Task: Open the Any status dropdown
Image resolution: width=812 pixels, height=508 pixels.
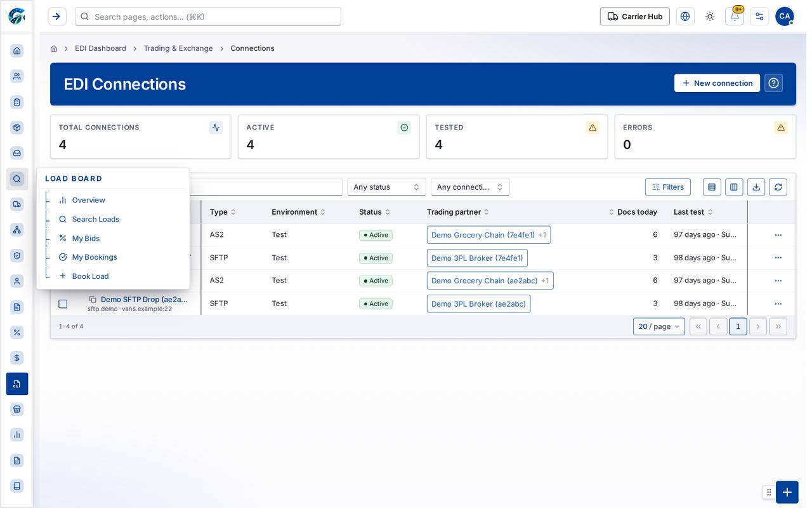Action: (387, 187)
